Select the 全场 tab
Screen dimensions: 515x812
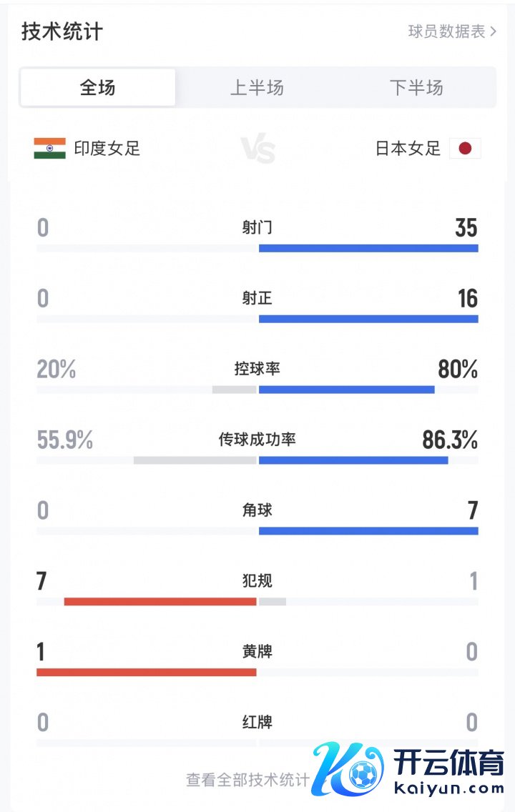98,88
